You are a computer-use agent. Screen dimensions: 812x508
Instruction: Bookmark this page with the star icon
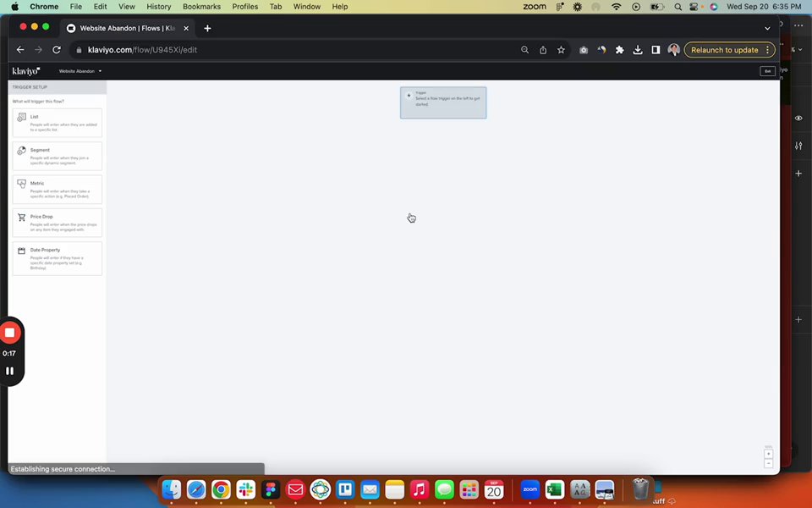tap(561, 50)
